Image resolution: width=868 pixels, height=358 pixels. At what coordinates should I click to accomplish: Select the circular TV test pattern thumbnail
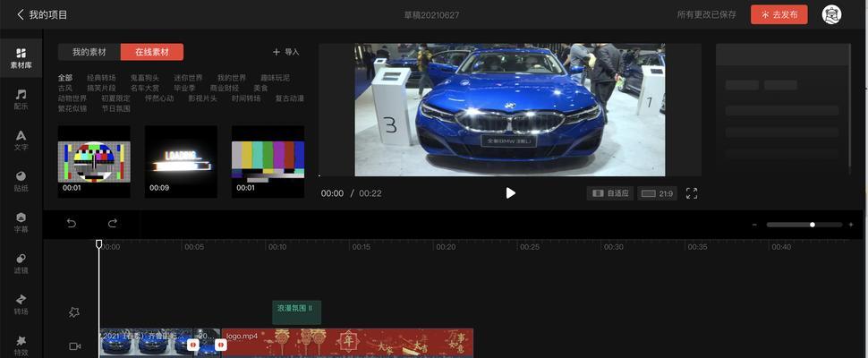click(94, 162)
